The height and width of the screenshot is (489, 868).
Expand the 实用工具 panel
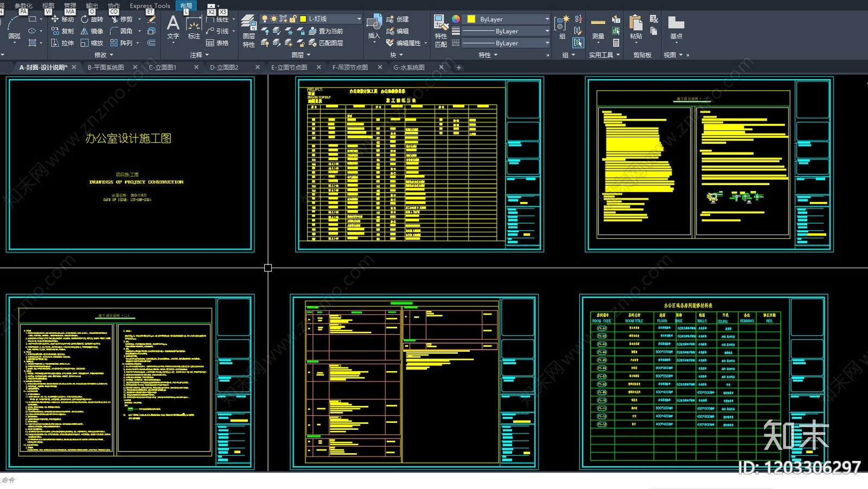pyautogui.click(x=604, y=55)
